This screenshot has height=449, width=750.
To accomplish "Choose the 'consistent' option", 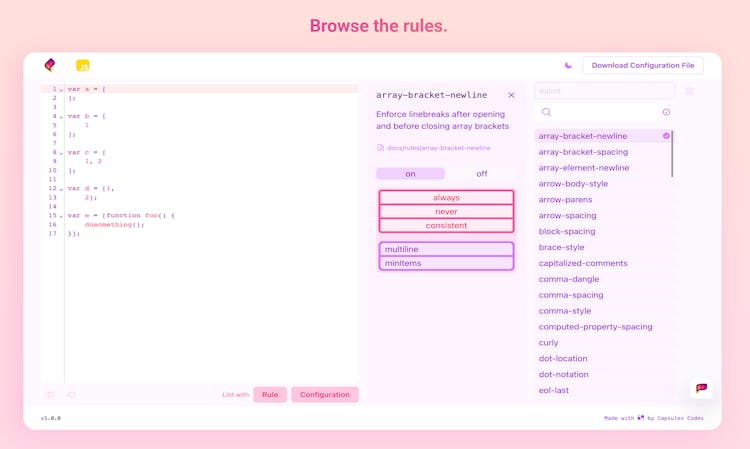I will [446, 225].
